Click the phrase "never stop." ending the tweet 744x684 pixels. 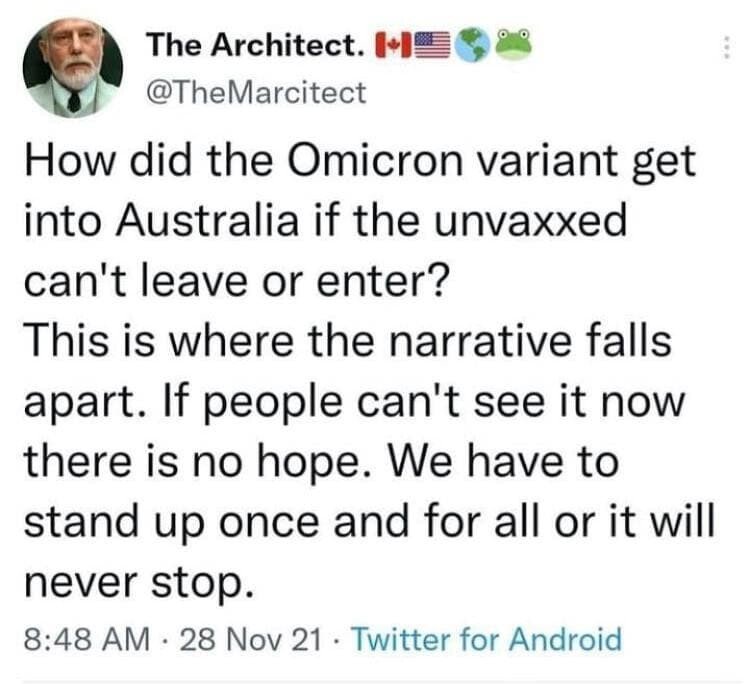coord(131,581)
